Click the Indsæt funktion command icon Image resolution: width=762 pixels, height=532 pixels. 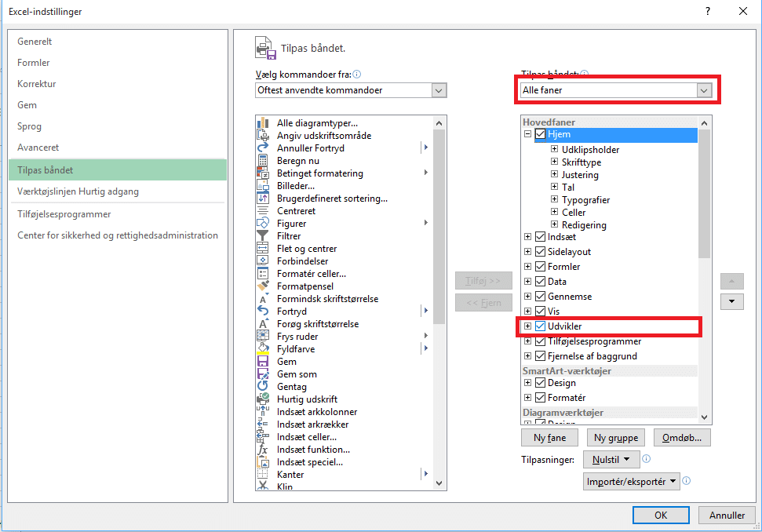(x=263, y=449)
